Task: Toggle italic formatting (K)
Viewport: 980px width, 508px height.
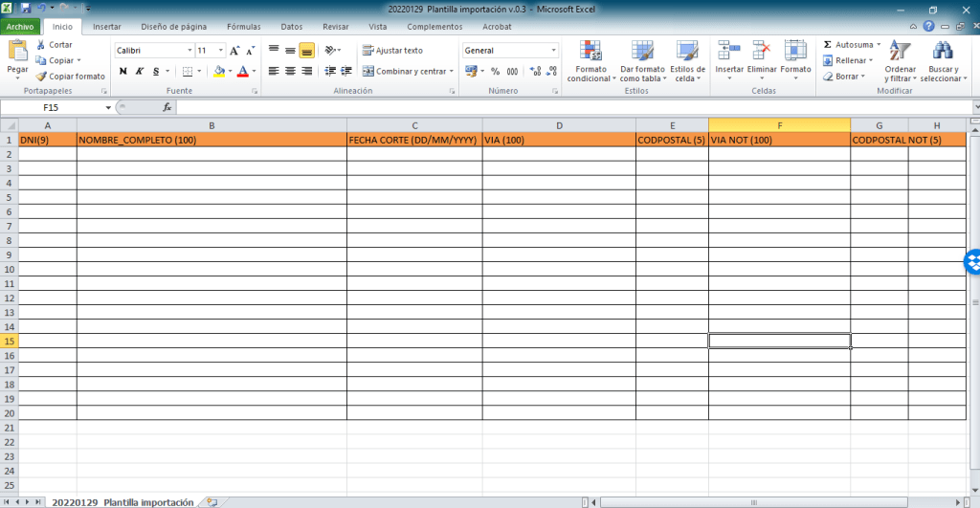Action: [x=139, y=71]
